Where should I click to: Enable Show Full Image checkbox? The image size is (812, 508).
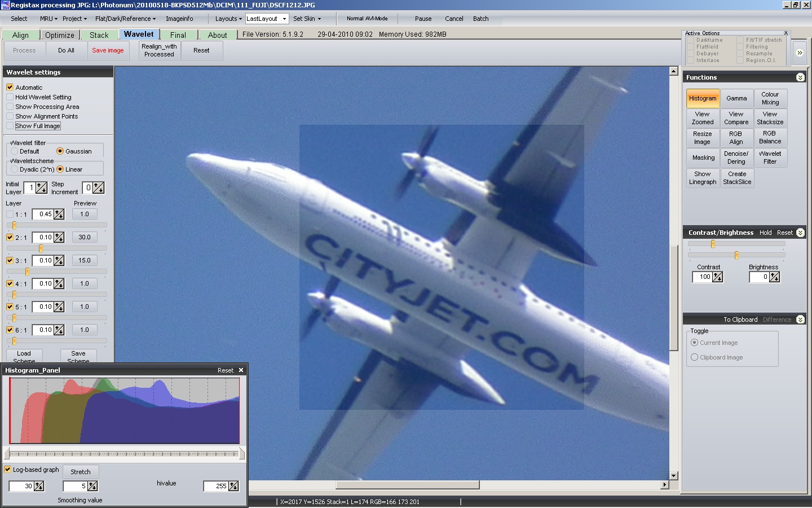10,126
